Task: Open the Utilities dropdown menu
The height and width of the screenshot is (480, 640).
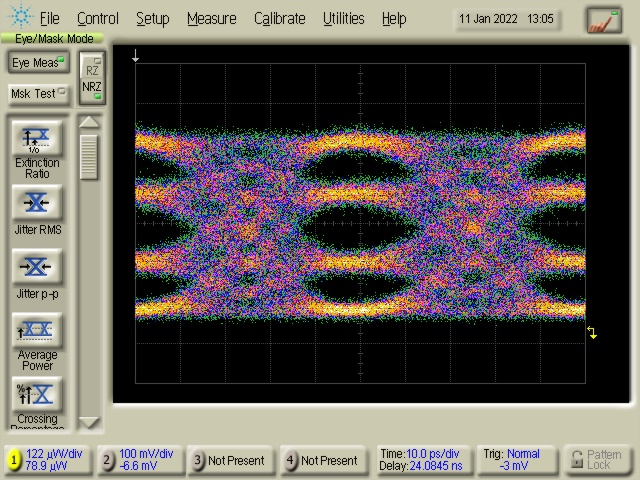Action: 343,18
